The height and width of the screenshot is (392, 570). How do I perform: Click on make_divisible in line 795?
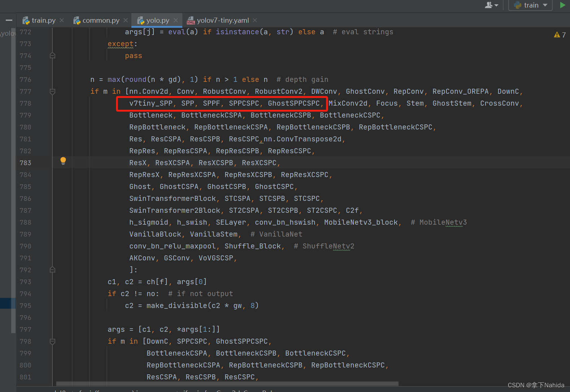pos(177,306)
